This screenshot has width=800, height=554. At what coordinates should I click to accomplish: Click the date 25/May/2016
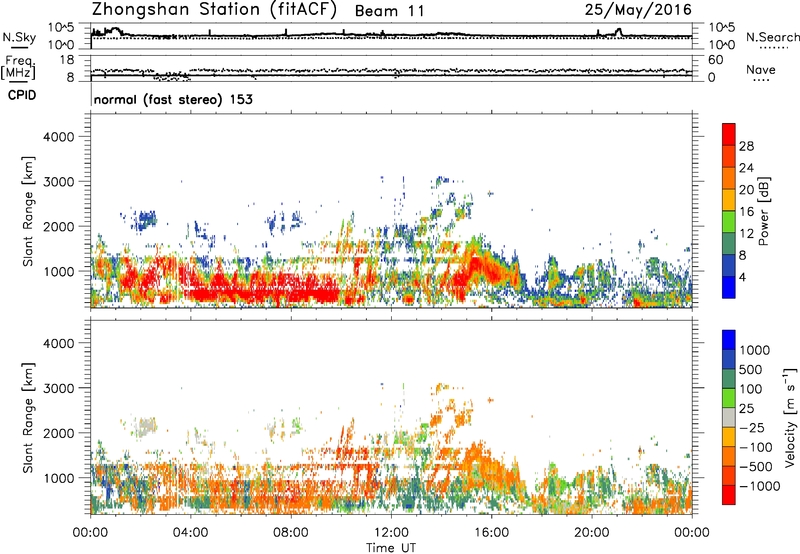click(x=638, y=9)
